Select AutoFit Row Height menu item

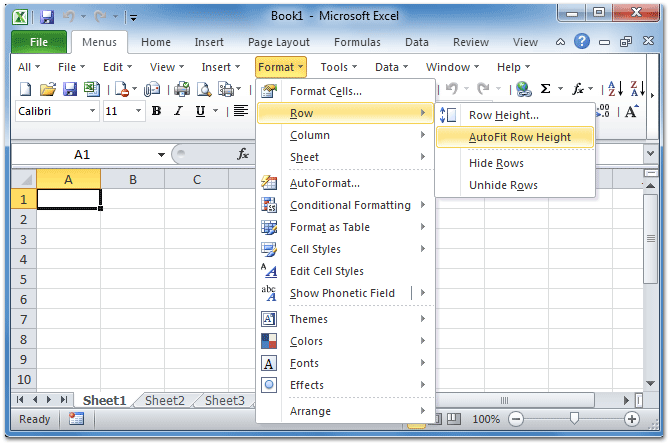point(519,137)
